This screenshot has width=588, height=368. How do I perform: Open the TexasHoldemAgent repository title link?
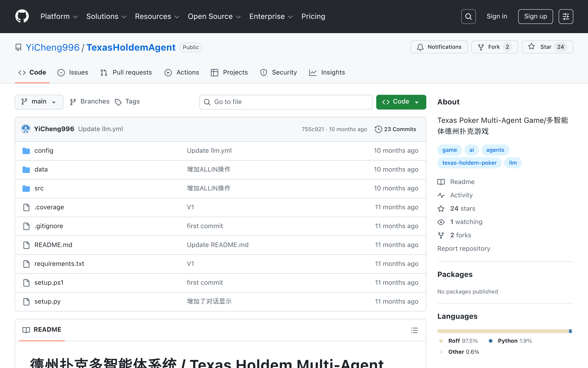(131, 47)
